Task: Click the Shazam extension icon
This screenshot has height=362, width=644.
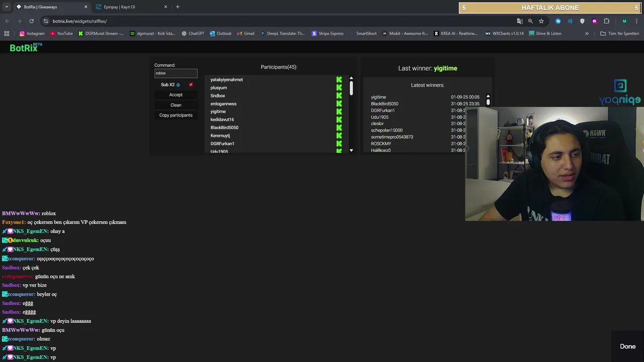Action: click(x=558, y=21)
